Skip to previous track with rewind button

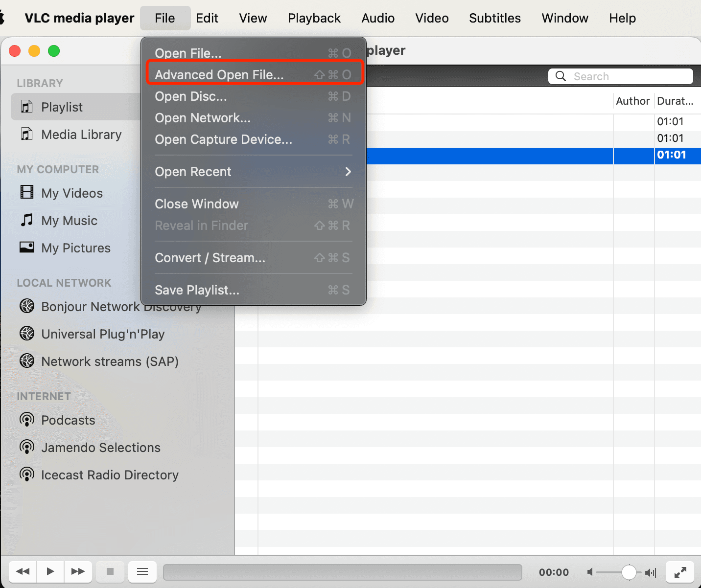click(23, 571)
